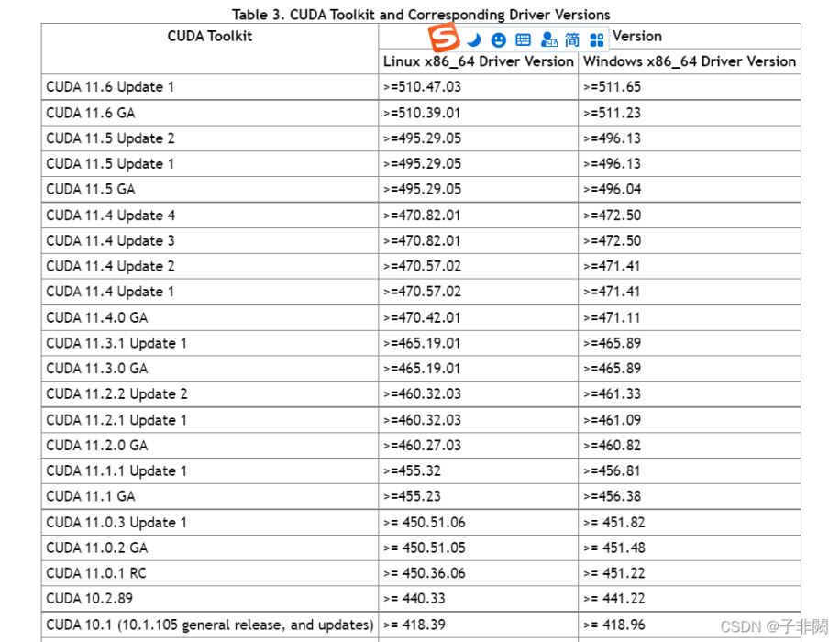This screenshot has width=840, height=642.
Task: Click the user account icon in Sogou toolbar
Action: click(x=548, y=39)
